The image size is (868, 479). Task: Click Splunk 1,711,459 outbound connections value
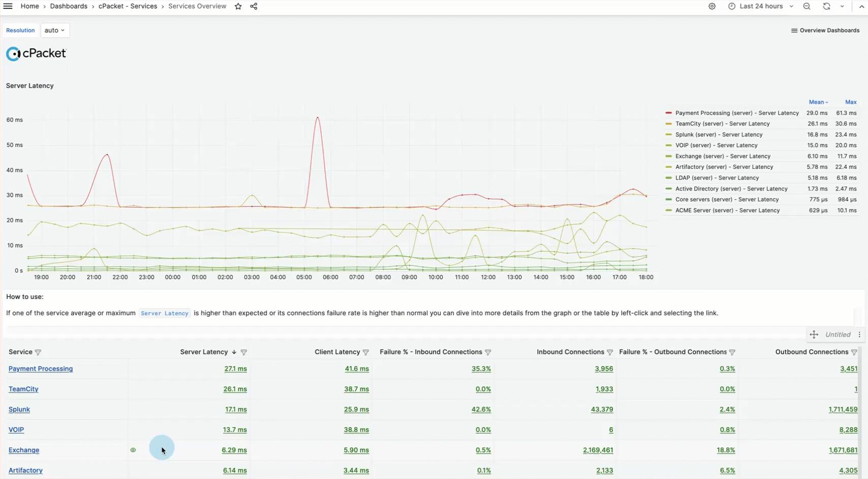click(x=843, y=409)
